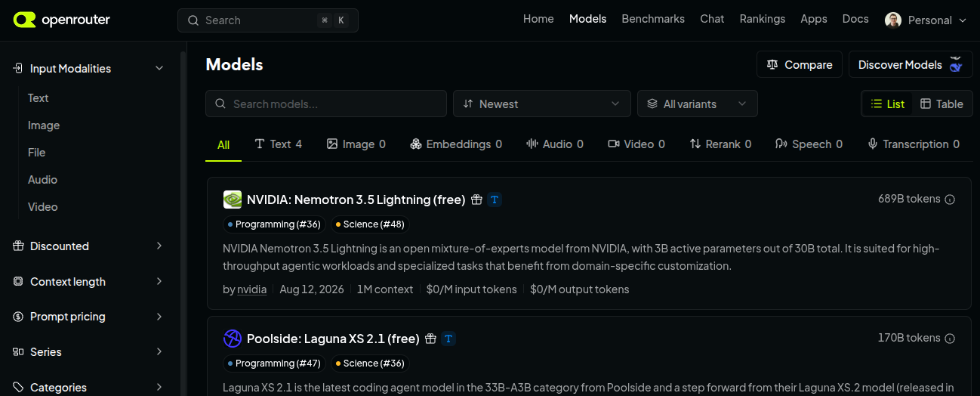Click text modality badge beside Nemotron 3.5 Lightning
This screenshot has height=396, width=980.
pos(495,200)
